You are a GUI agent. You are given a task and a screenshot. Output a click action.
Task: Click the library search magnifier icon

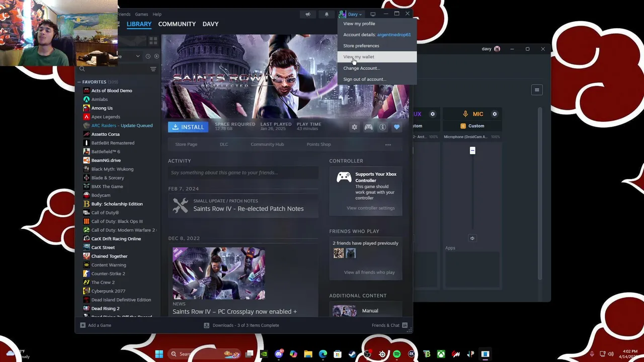(82, 69)
